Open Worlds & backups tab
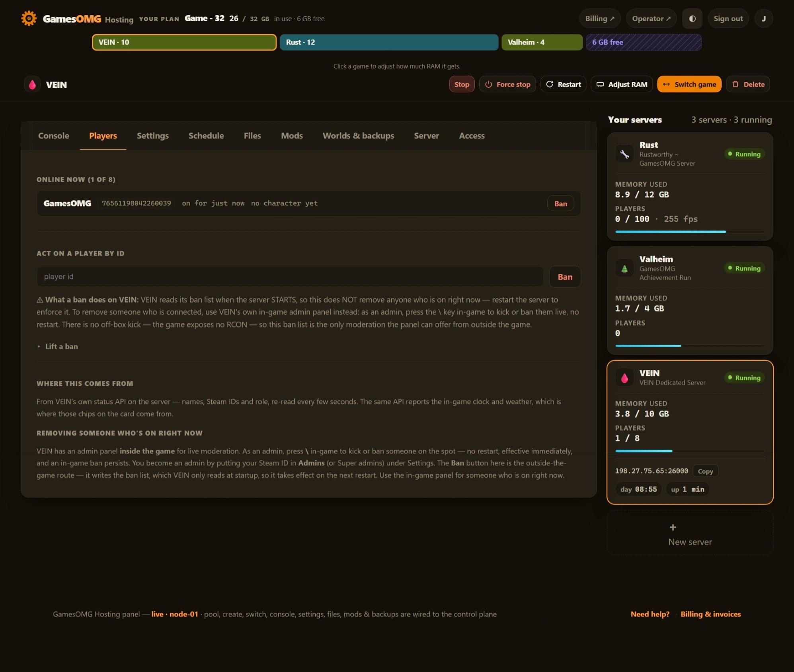The image size is (794, 672). [358, 136]
